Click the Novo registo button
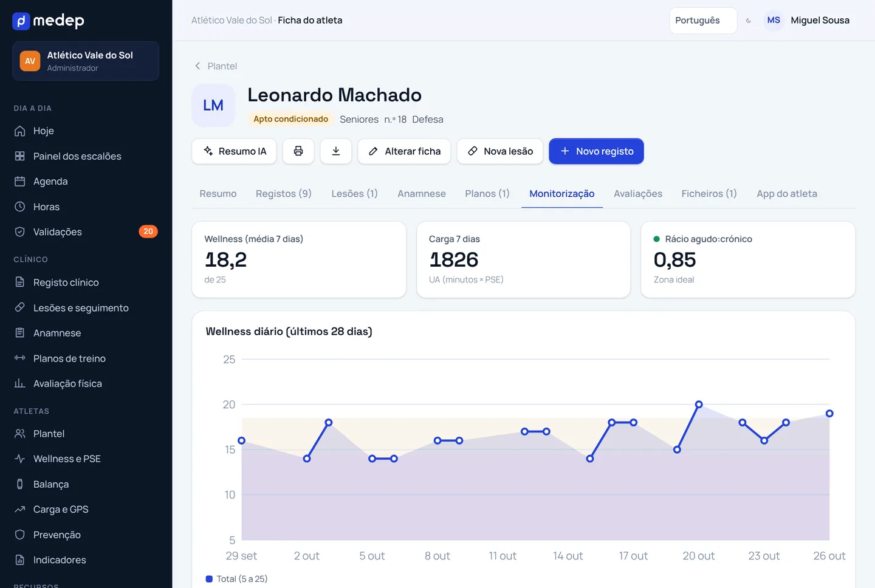The image size is (875, 588). coord(596,151)
